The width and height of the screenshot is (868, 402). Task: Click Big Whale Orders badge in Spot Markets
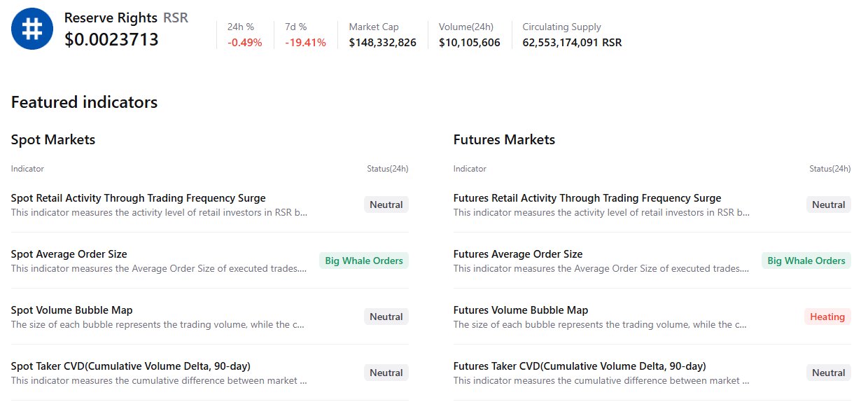coord(363,261)
